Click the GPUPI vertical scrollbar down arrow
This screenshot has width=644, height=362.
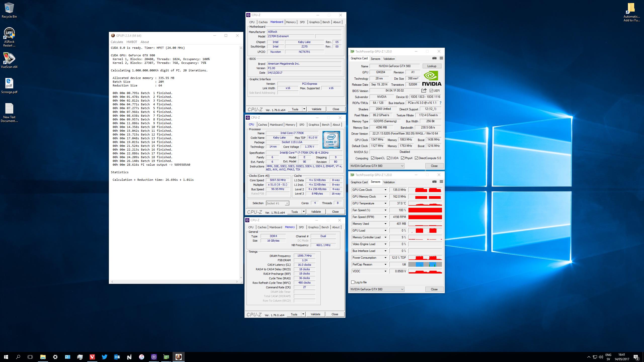click(241, 277)
